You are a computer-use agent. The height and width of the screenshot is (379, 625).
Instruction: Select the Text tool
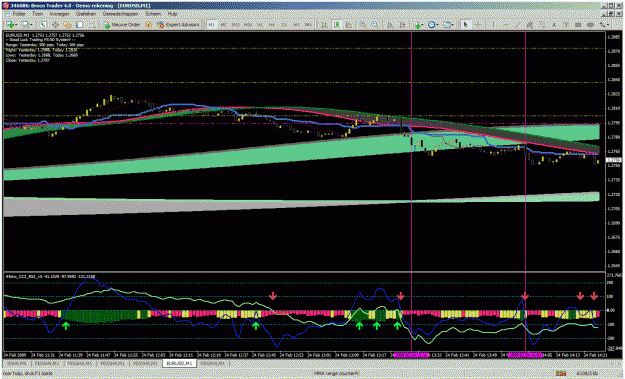tap(554, 25)
